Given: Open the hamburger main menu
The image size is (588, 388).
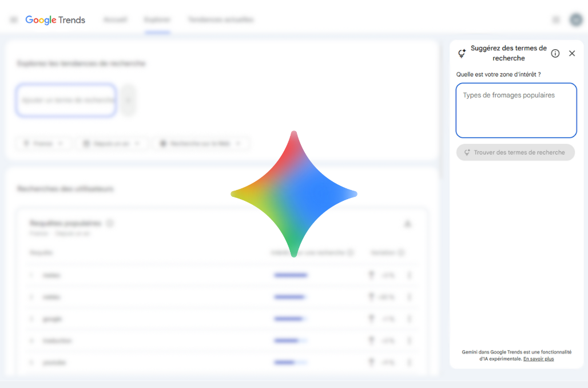Looking at the screenshot, I should click(x=14, y=20).
